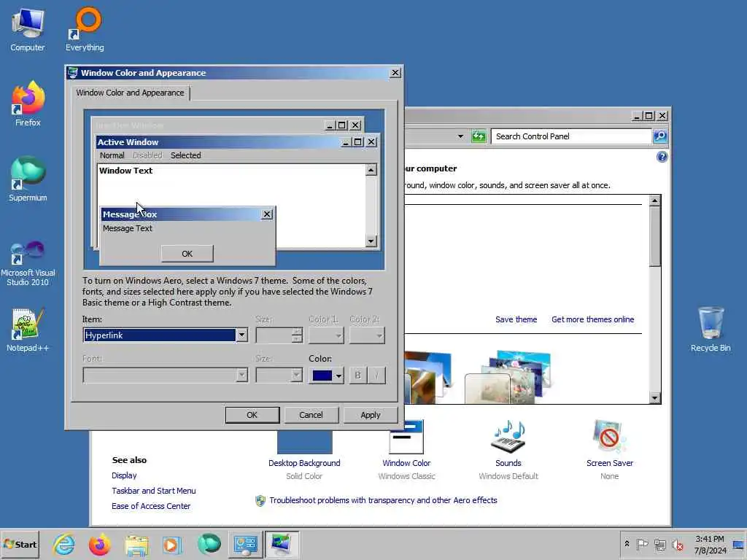Click the shield icon beside Troubleshoot link
This screenshot has height=560, width=747.
click(x=260, y=500)
